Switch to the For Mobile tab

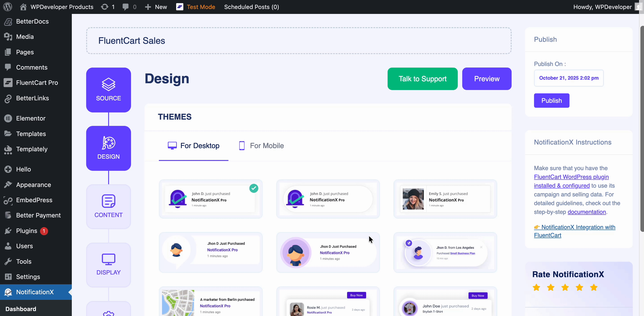pos(261,145)
